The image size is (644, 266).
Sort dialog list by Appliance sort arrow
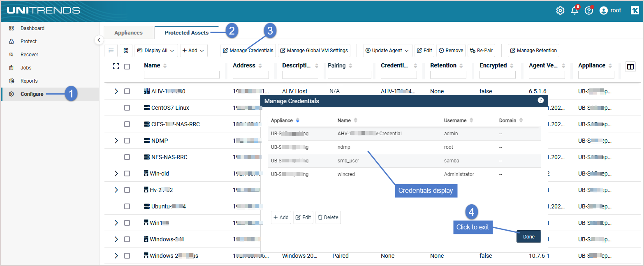pos(298,120)
